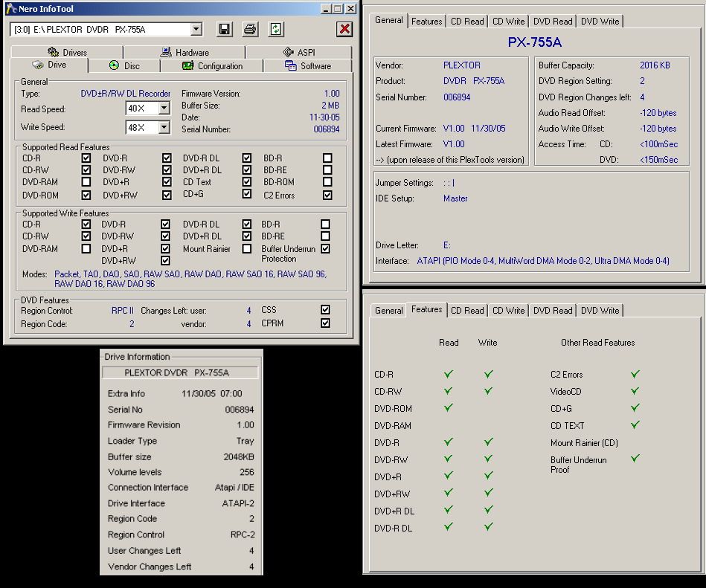Click the Extra Info value '11/30/05 07:00'

pyautogui.click(x=211, y=394)
